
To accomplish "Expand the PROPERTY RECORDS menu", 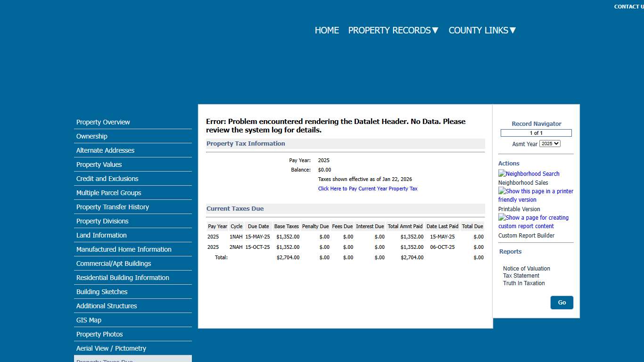I will [x=393, y=30].
